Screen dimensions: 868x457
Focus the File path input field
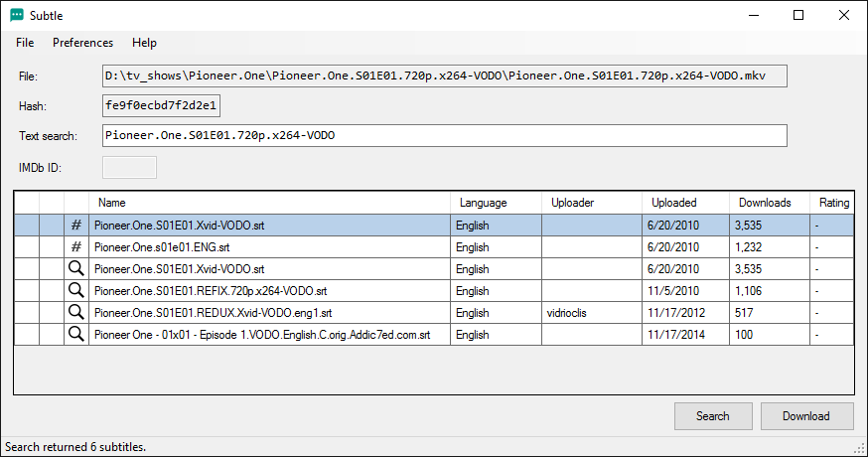445,76
